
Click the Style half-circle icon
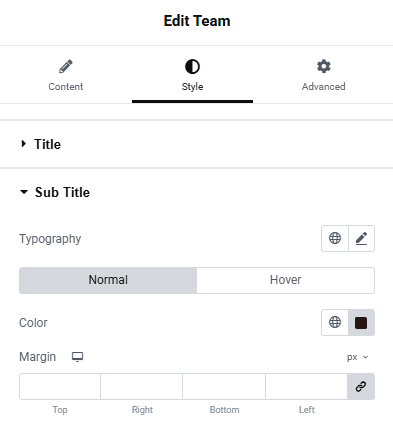click(x=192, y=66)
